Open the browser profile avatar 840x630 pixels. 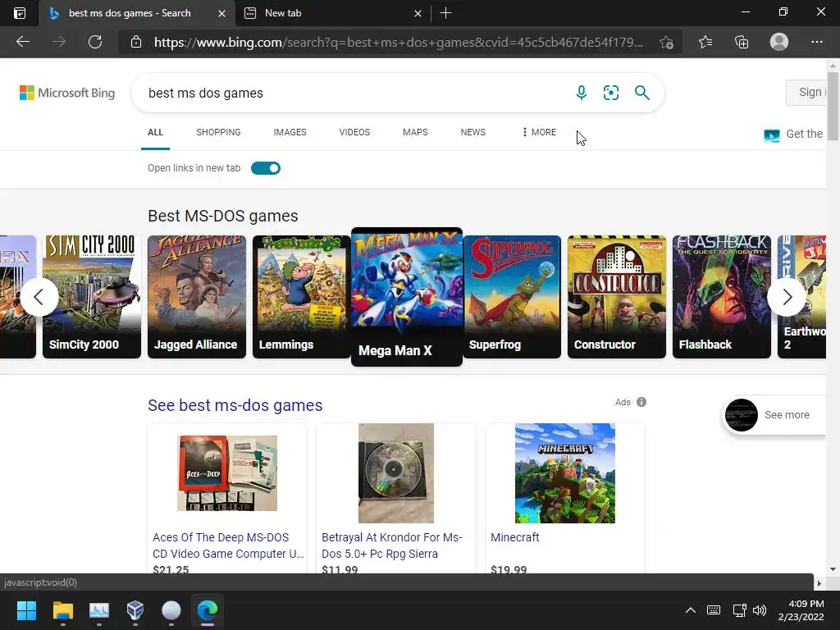pos(779,42)
